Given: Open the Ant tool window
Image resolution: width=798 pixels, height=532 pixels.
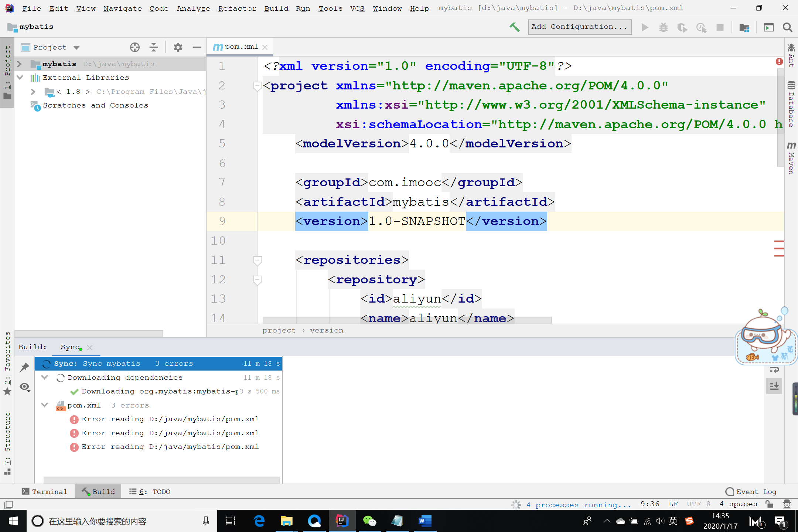Looking at the screenshot, I should pyautogui.click(x=791, y=55).
